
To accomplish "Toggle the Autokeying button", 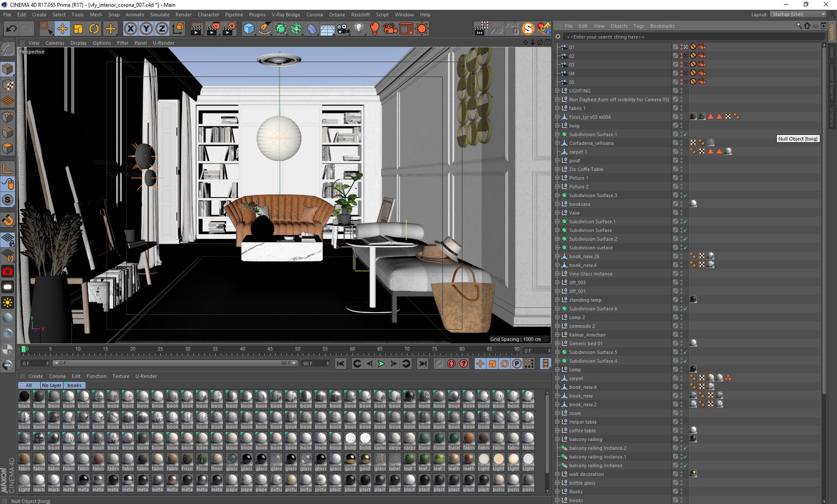I will (451, 364).
